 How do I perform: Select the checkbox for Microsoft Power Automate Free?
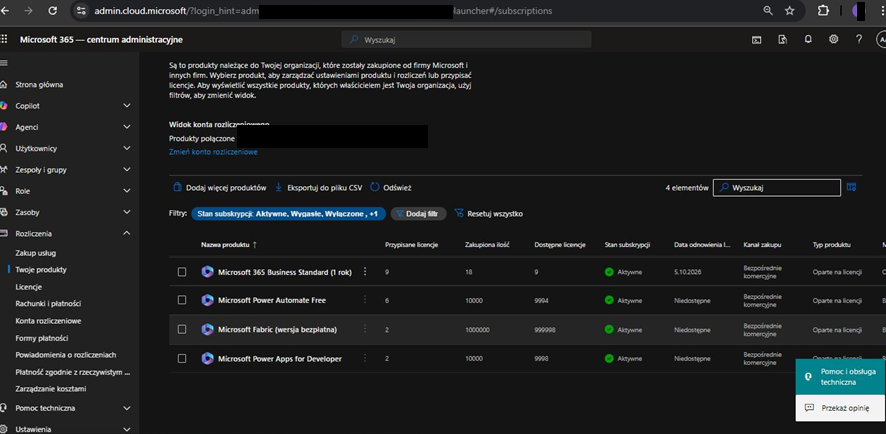(182, 300)
